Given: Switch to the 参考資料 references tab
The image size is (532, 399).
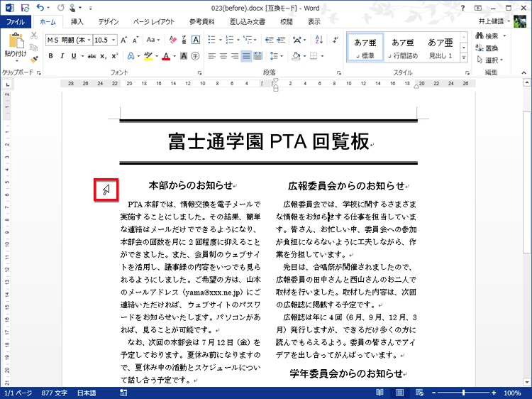Looking at the screenshot, I should point(202,22).
